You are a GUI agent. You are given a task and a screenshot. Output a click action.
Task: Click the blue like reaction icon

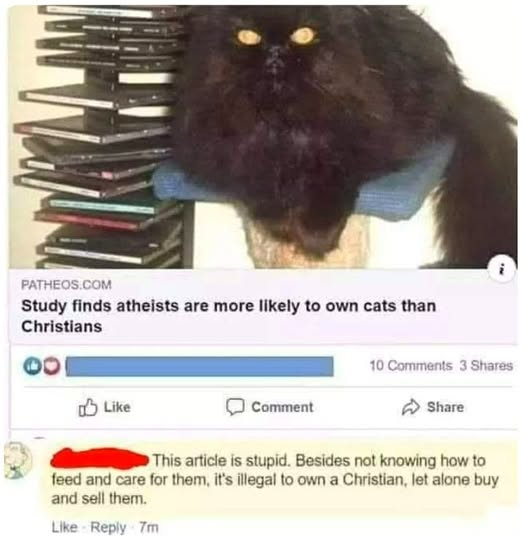32,366
